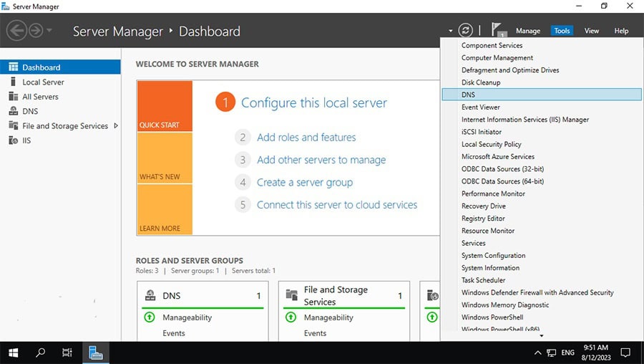644x364 pixels.
Task: Select the QUICK START tile
Action: click(x=165, y=106)
